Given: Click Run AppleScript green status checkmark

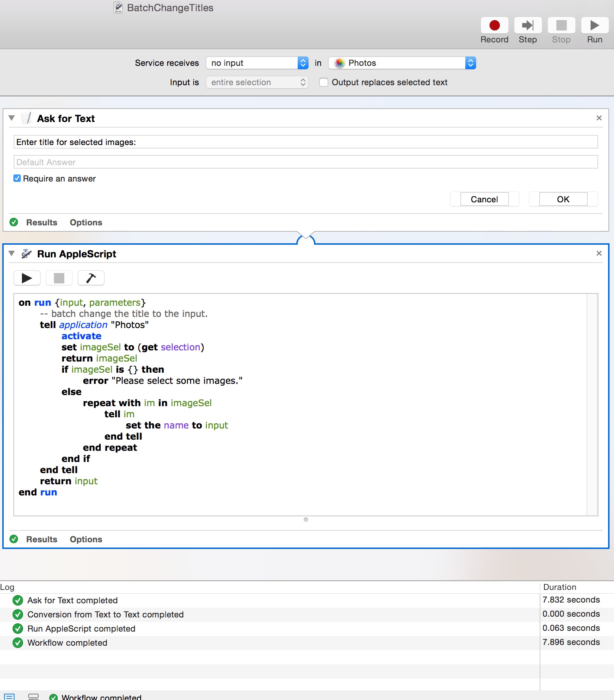Looking at the screenshot, I should (x=14, y=539).
